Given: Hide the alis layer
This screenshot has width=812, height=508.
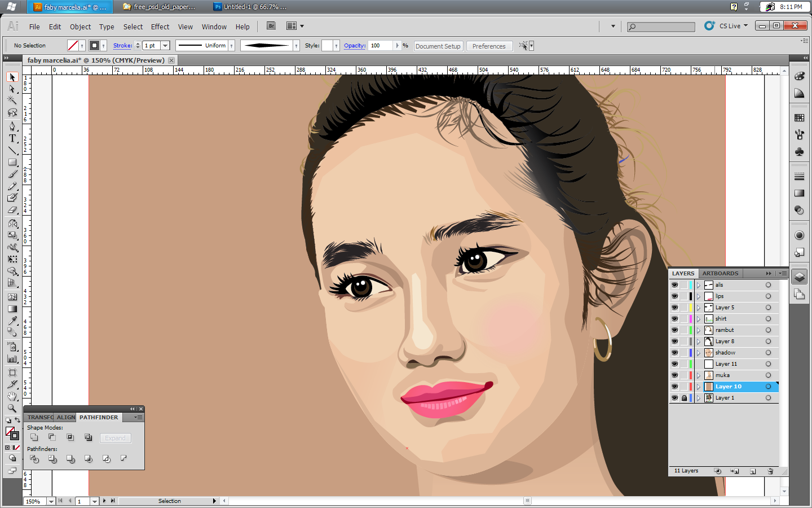Looking at the screenshot, I should point(674,285).
